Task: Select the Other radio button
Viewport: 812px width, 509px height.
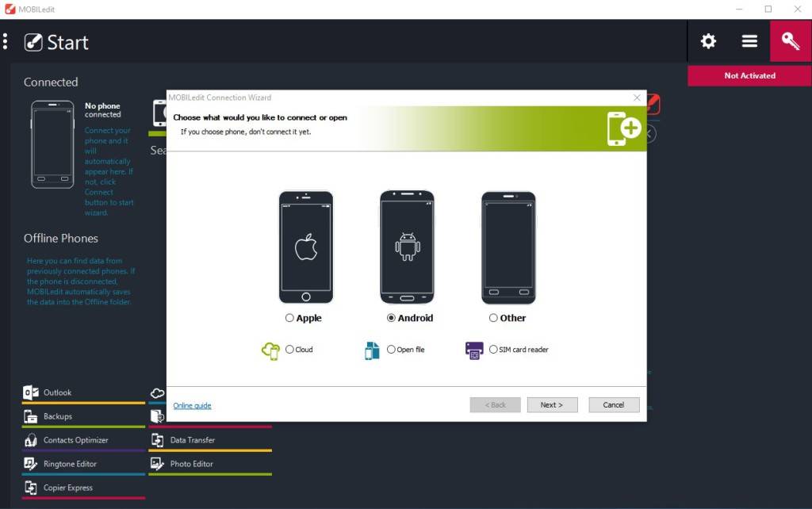Action: point(493,318)
